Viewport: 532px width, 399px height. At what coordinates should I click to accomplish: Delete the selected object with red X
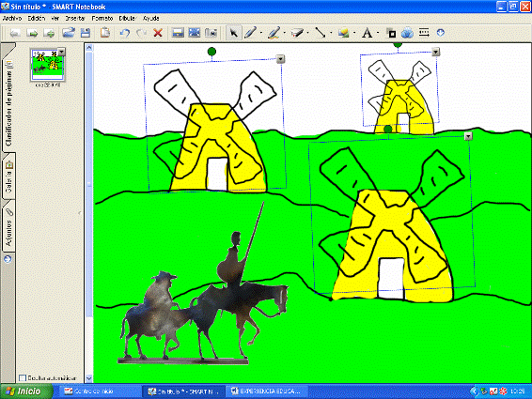click(158, 33)
